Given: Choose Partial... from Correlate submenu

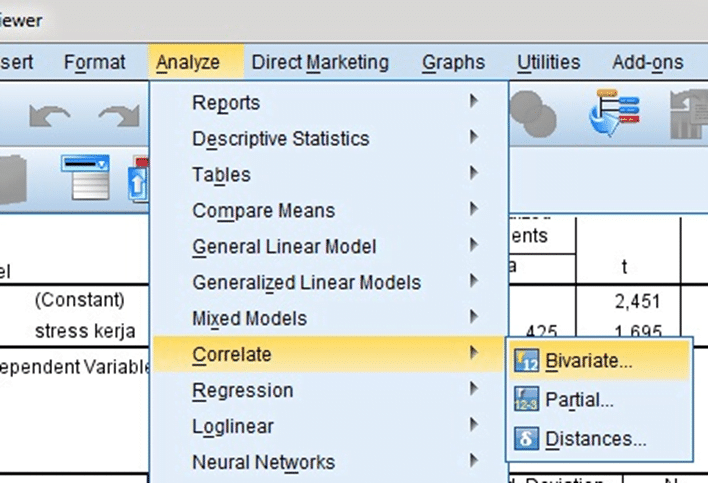Looking at the screenshot, I should pos(600,399).
